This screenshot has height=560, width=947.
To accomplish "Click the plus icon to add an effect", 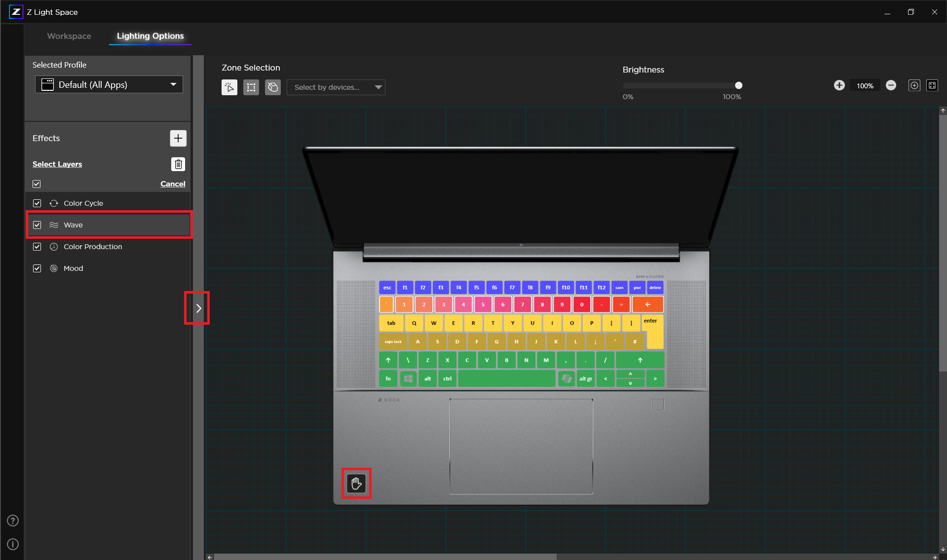I will click(178, 138).
